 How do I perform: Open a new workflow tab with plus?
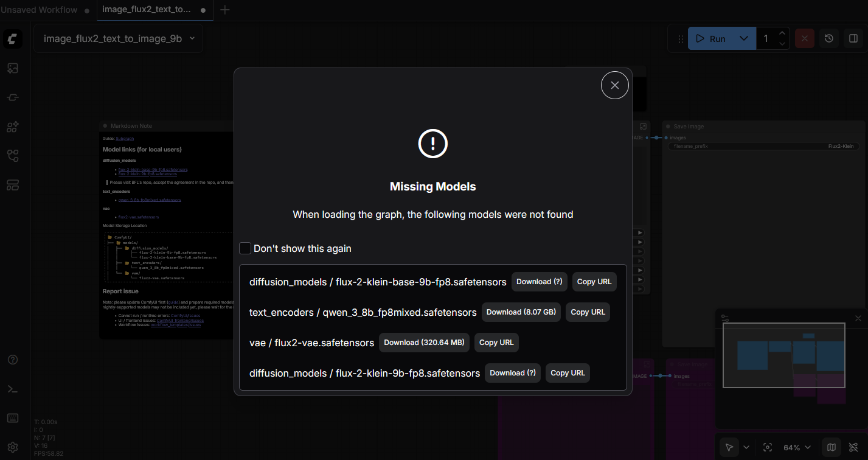click(224, 10)
